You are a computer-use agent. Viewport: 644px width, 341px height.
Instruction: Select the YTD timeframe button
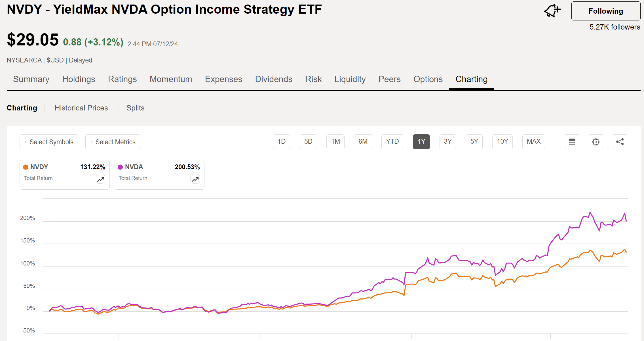[392, 142]
